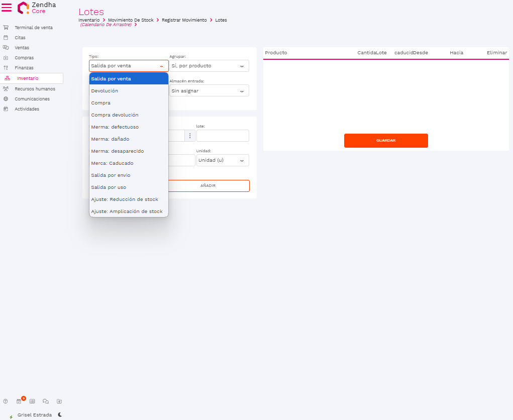Collapse the sidebar with the hamburger menu

click(x=7, y=8)
